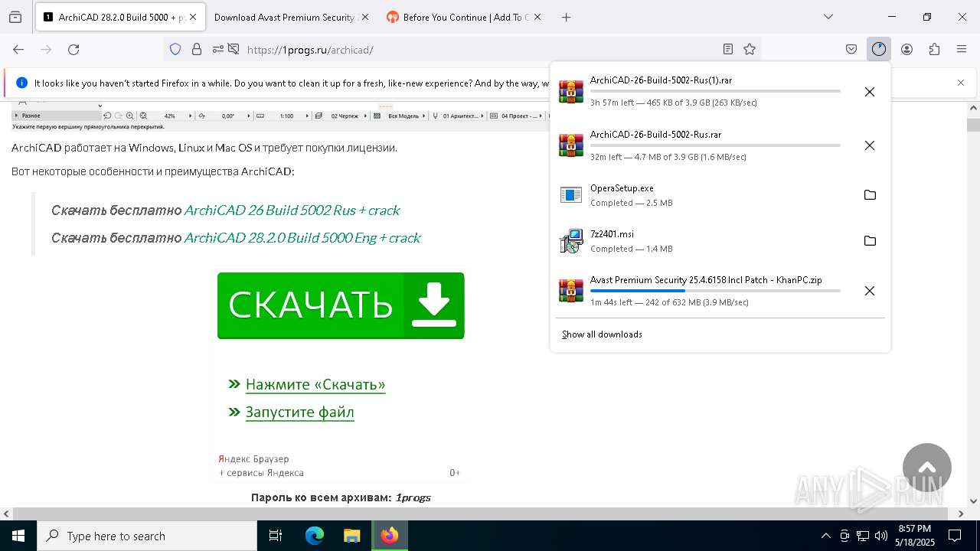Toggle reader view icon

(x=728, y=49)
